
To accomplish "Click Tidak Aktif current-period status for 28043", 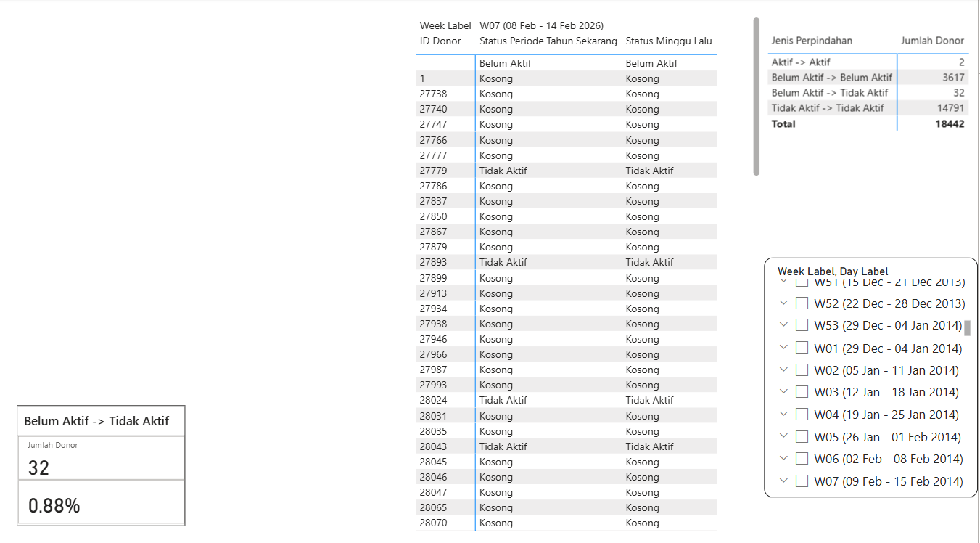I will coord(503,446).
